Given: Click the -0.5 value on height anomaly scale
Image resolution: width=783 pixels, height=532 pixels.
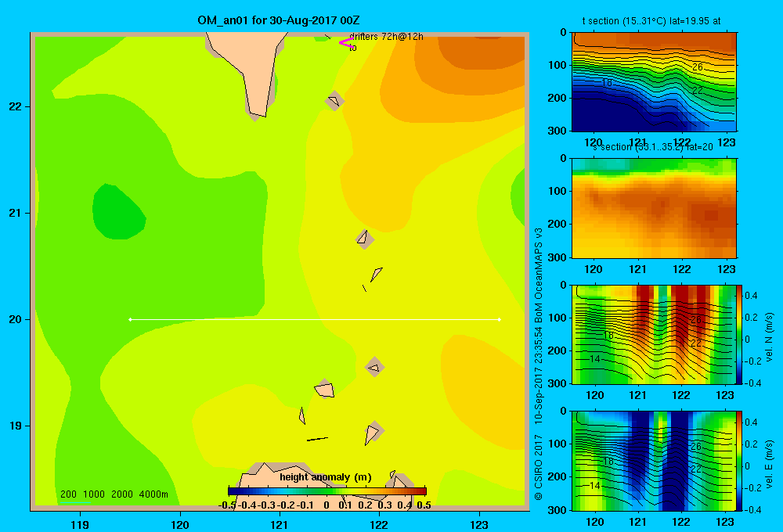Looking at the screenshot, I should [x=227, y=505].
